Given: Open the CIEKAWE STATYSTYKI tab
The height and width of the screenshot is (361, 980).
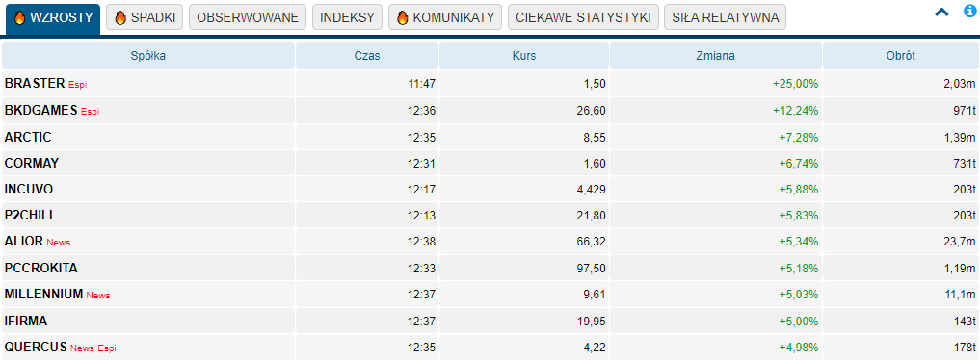Looking at the screenshot, I should pos(583,17).
